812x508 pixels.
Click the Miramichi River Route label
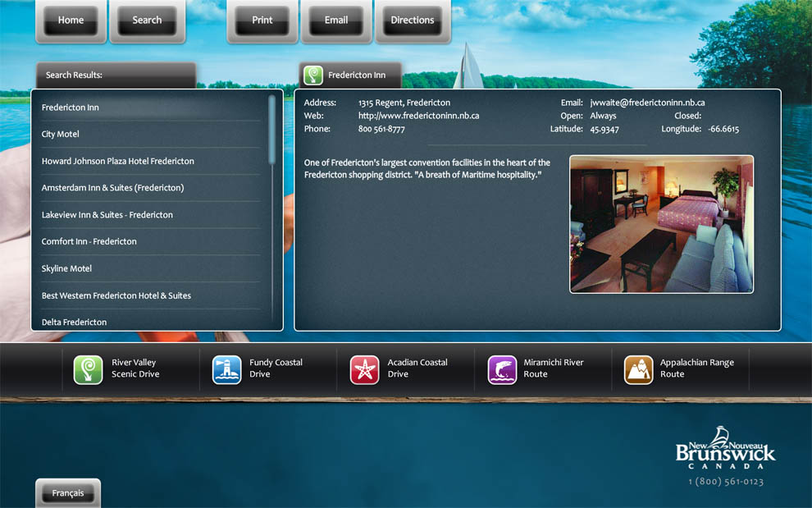(553, 368)
